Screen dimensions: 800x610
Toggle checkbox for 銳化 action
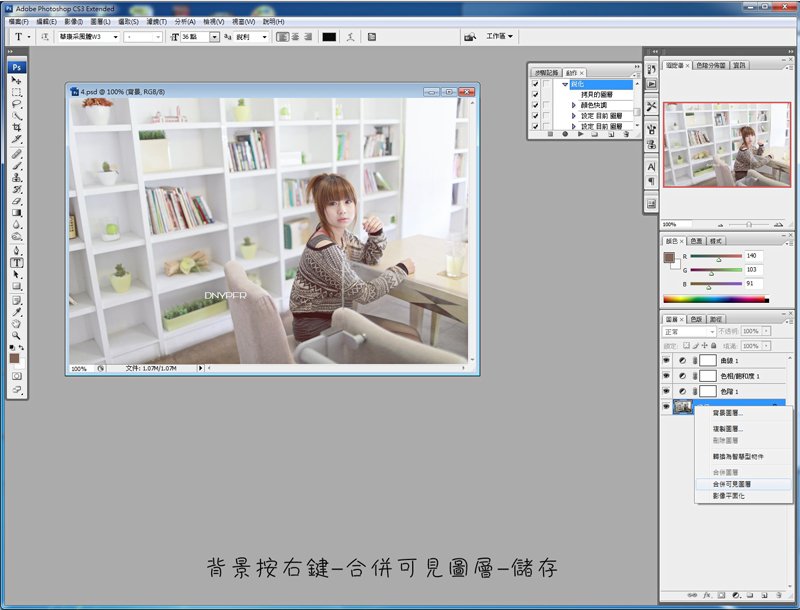535,84
